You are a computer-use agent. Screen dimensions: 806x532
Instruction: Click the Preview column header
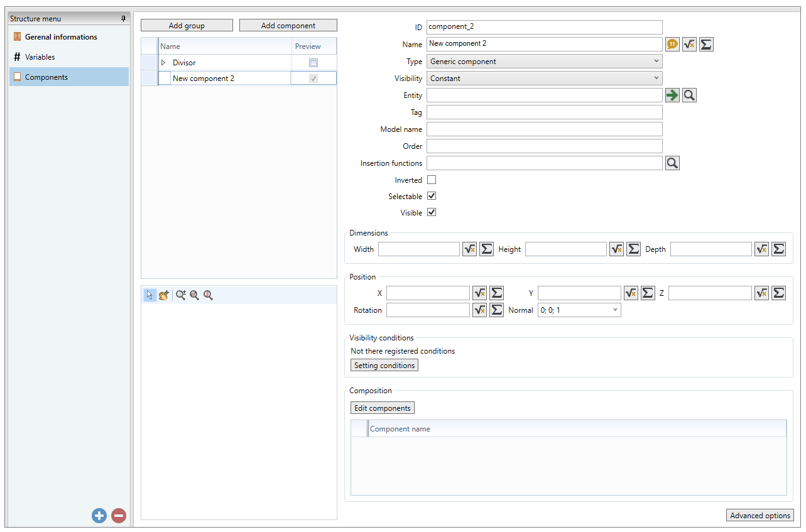click(x=314, y=46)
